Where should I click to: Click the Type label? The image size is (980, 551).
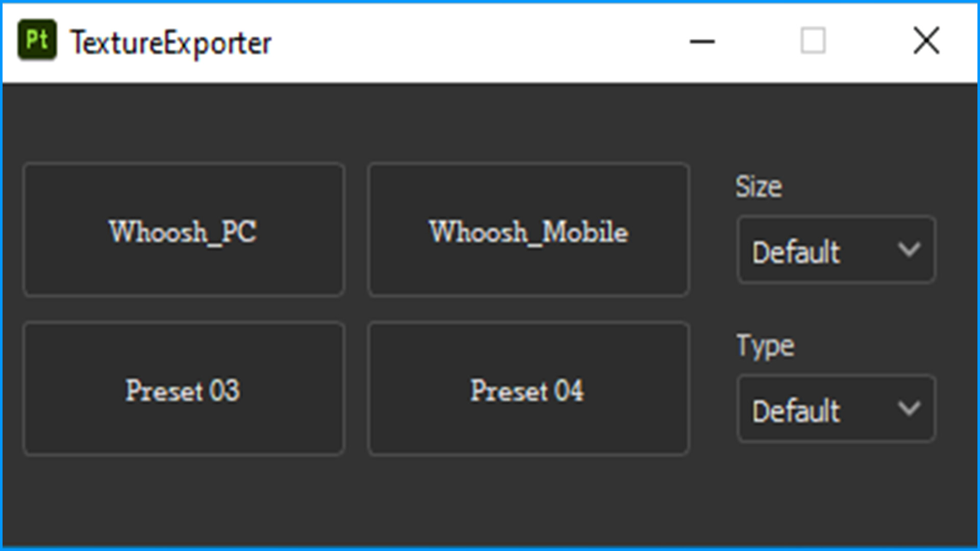pos(765,347)
